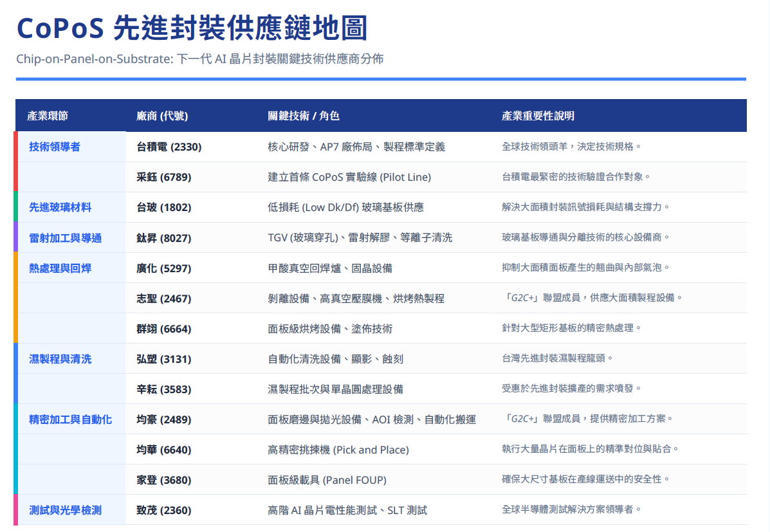Click "解決大面積封裝訊號損耗與結構支撐力。" description

(585, 207)
